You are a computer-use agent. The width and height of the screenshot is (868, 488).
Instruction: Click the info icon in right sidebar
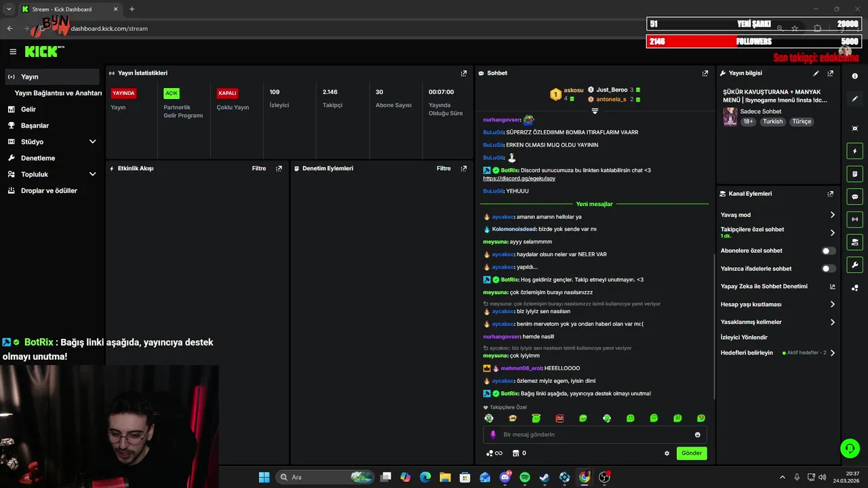[855, 76]
